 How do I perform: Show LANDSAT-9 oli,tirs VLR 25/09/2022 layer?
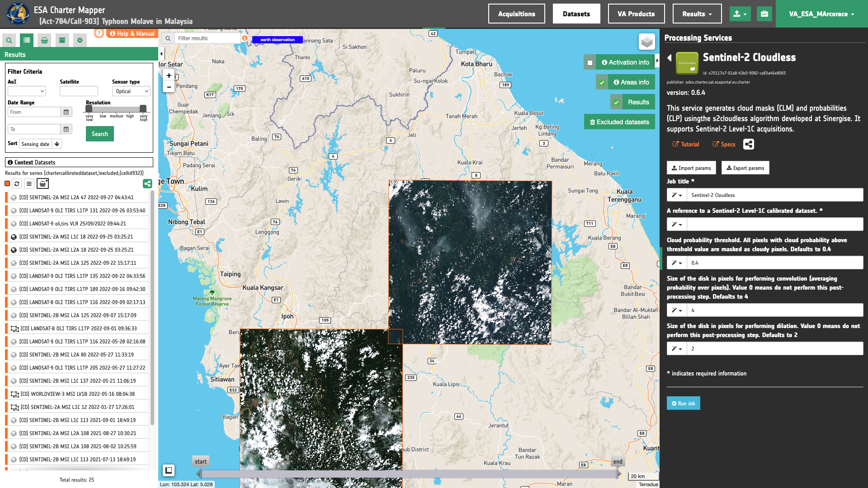pyautogui.click(x=14, y=224)
